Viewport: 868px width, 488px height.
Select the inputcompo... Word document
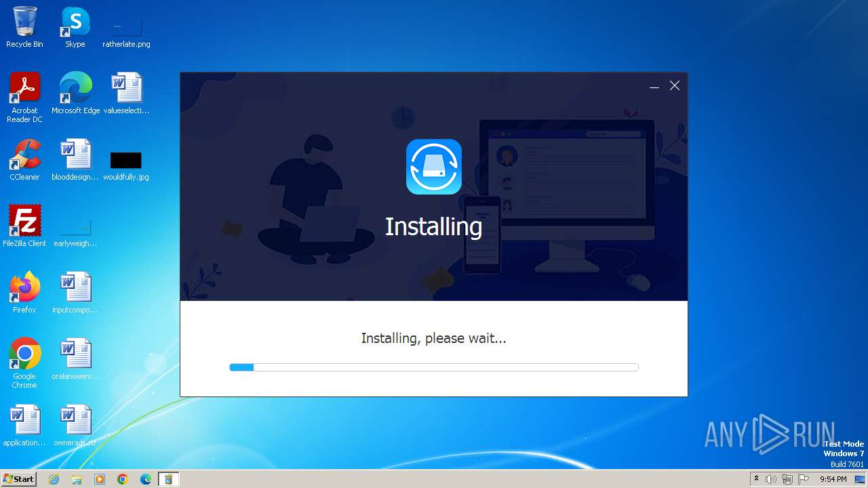pos(75,293)
